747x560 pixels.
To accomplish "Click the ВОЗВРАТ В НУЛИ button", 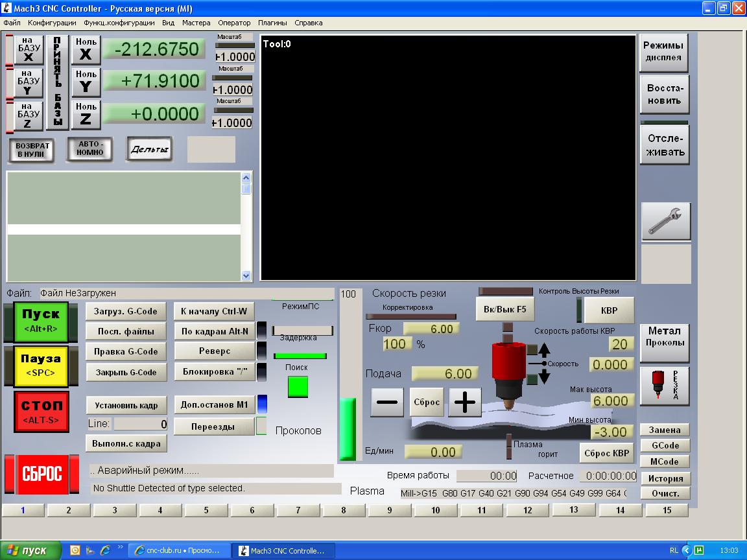I will [x=32, y=150].
